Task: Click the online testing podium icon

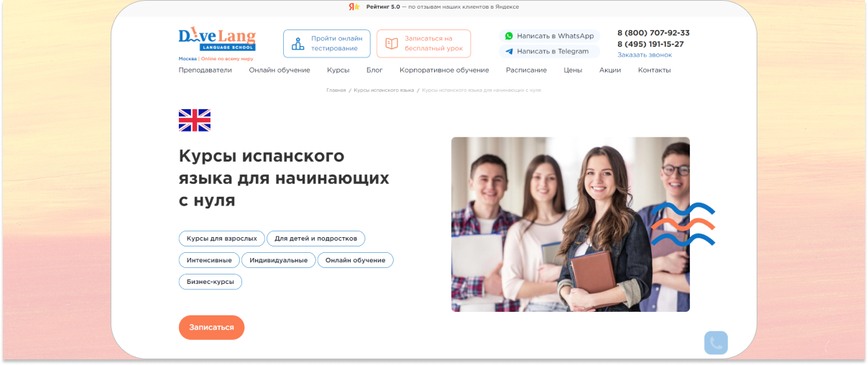Action: 297,44
